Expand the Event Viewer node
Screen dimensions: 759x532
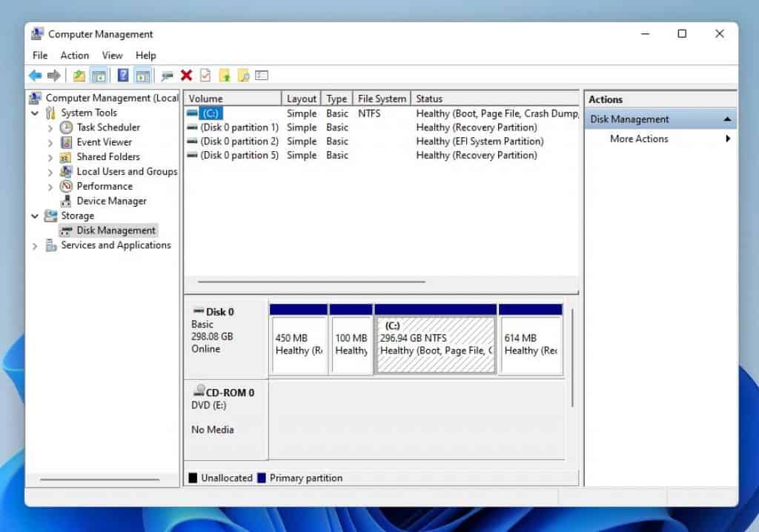[50, 143]
